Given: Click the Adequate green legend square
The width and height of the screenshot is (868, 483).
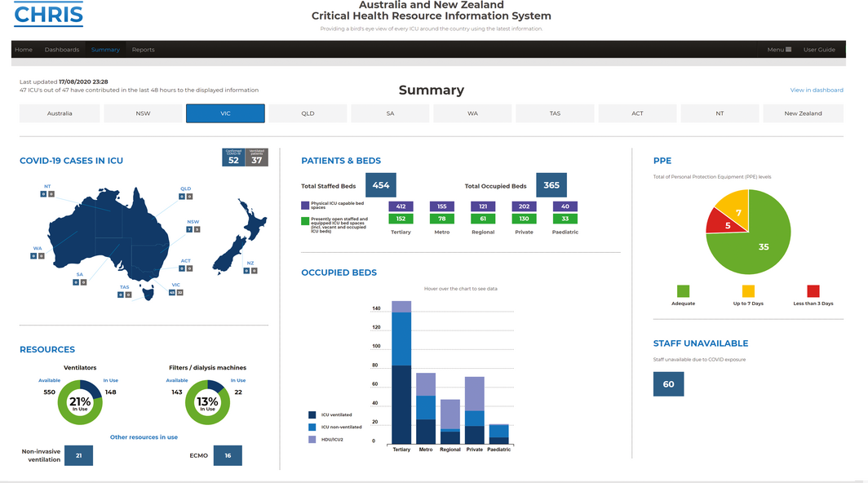Looking at the screenshot, I should [x=683, y=291].
